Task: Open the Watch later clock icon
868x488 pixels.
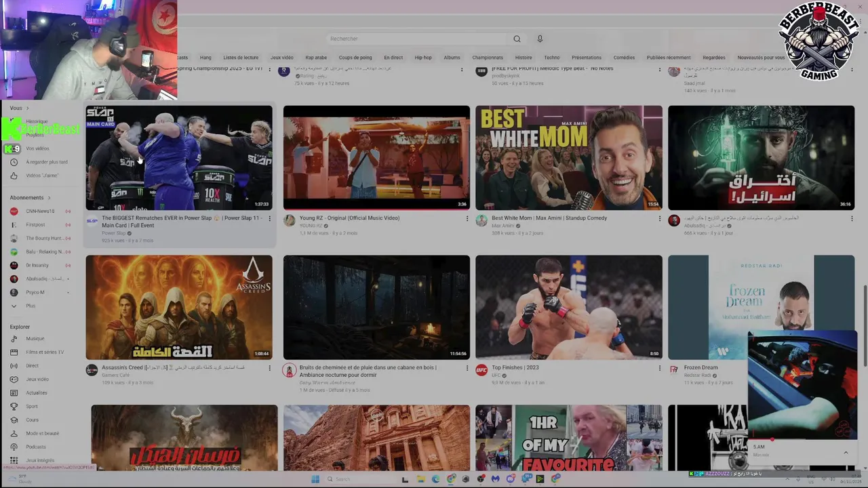Action: click(x=14, y=162)
